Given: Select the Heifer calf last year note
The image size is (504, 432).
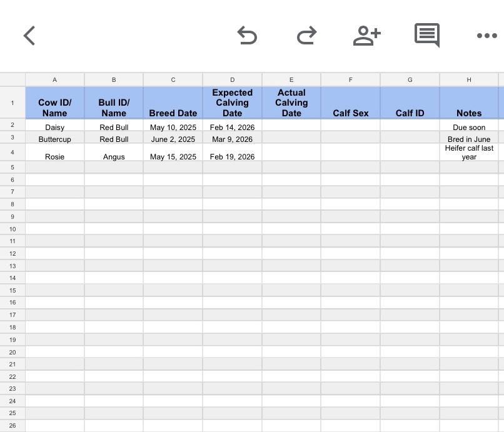Looking at the screenshot, I should point(469,152).
